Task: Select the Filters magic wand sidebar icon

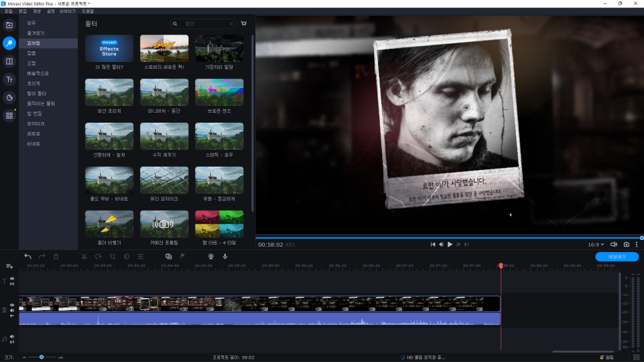Action: coord(9,43)
